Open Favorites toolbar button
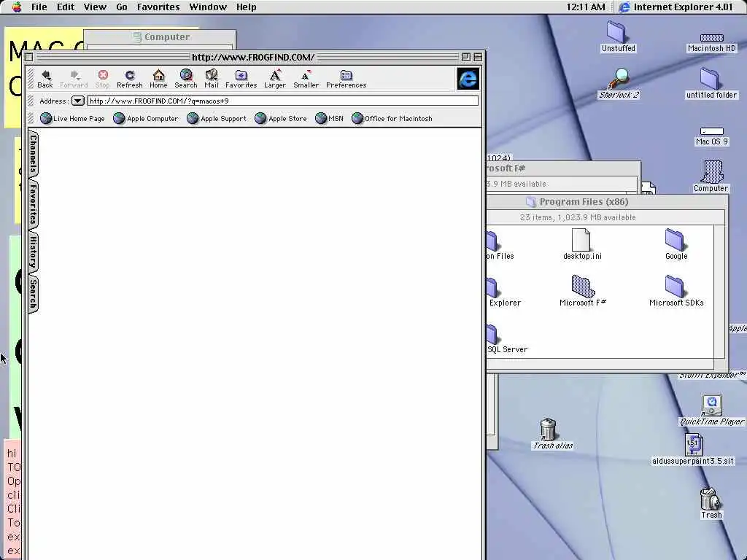This screenshot has height=560, width=747. (x=241, y=79)
